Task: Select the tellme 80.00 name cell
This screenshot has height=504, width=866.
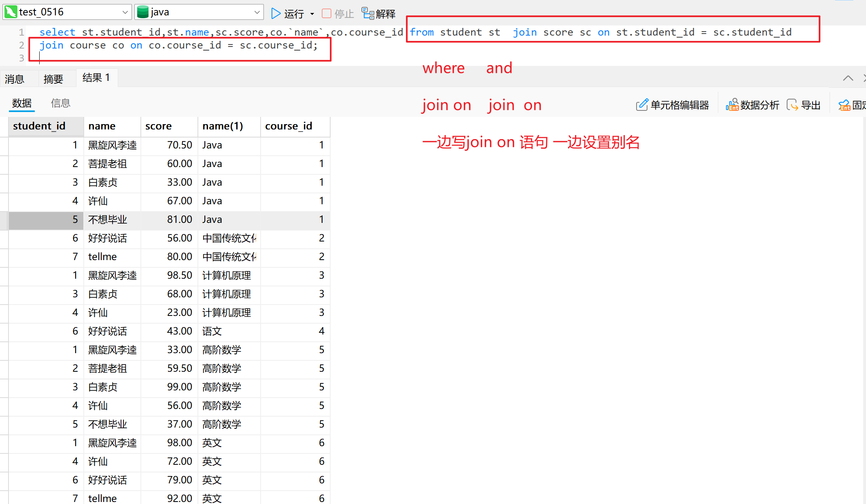Action: [x=103, y=256]
